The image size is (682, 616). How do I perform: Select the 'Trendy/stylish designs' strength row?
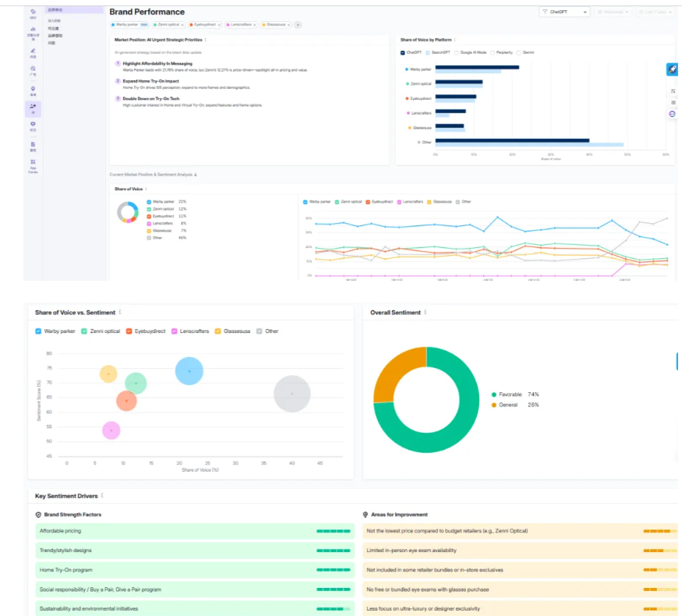click(195, 551)
